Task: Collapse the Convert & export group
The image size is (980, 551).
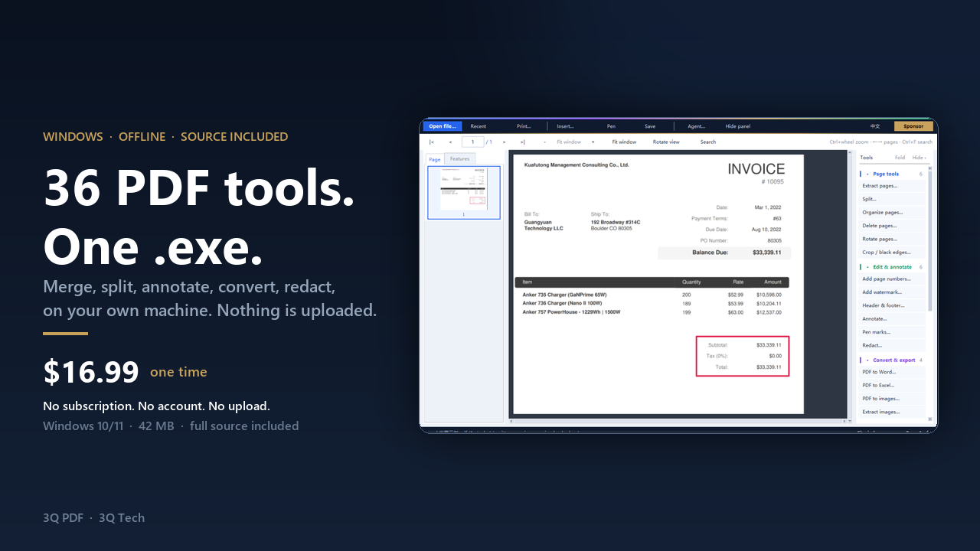Action: (x=891, y=360)
